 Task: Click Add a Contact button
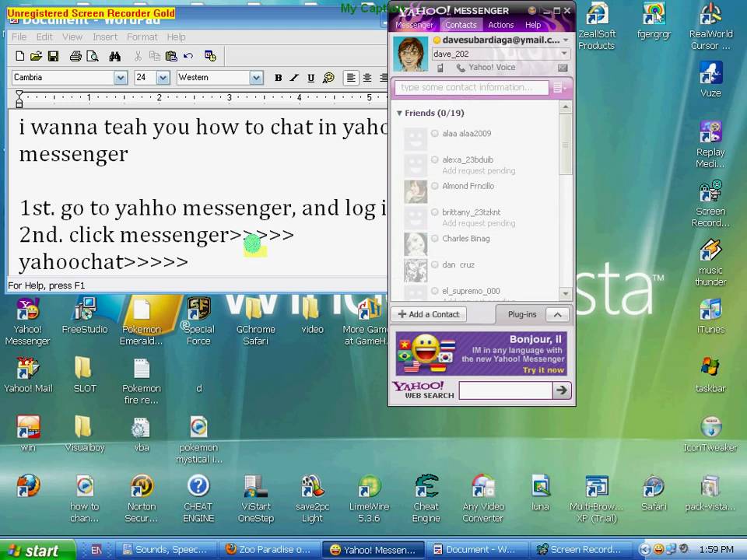click(429, 314)
